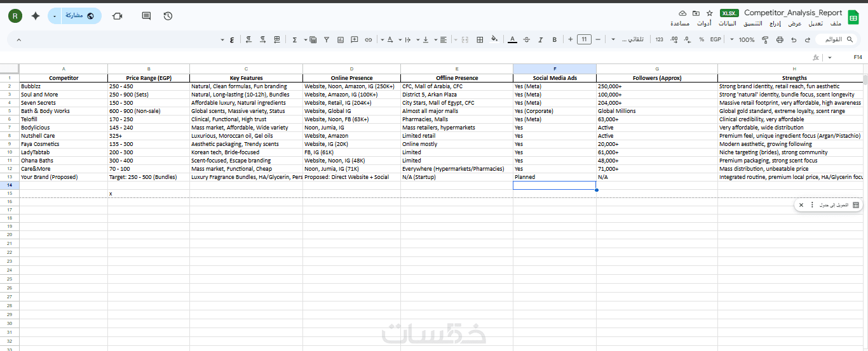868x351 pixels.
Task: Dismiss the Convert to table chip
Action: (x=801, y=205)
